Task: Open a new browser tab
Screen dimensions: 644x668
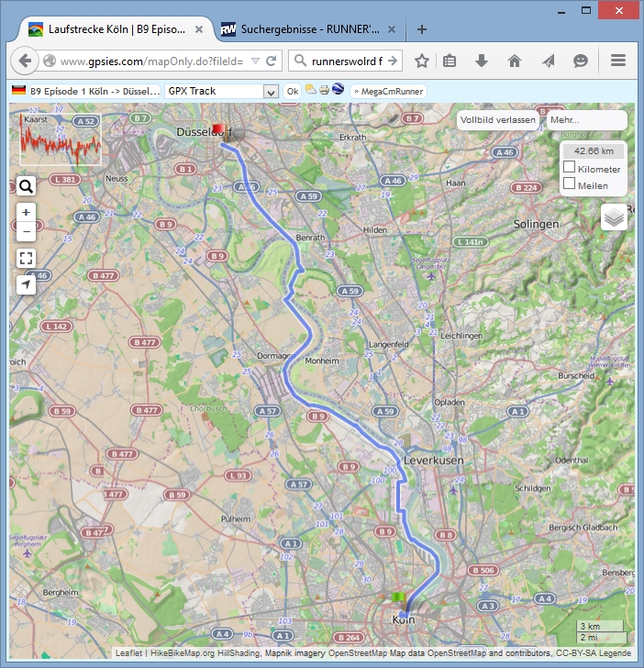Action: [x=422, y=28]
